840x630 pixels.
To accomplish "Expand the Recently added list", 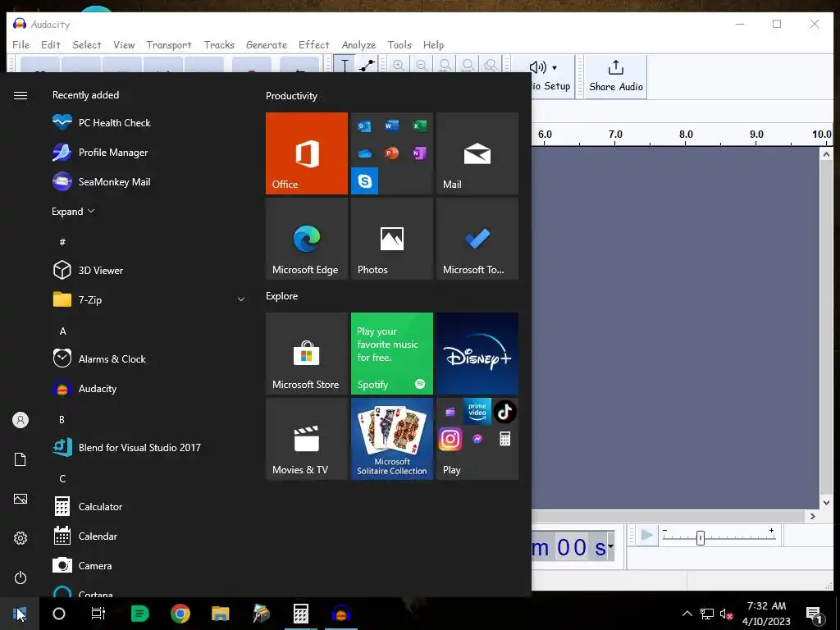I will point(73,212).
